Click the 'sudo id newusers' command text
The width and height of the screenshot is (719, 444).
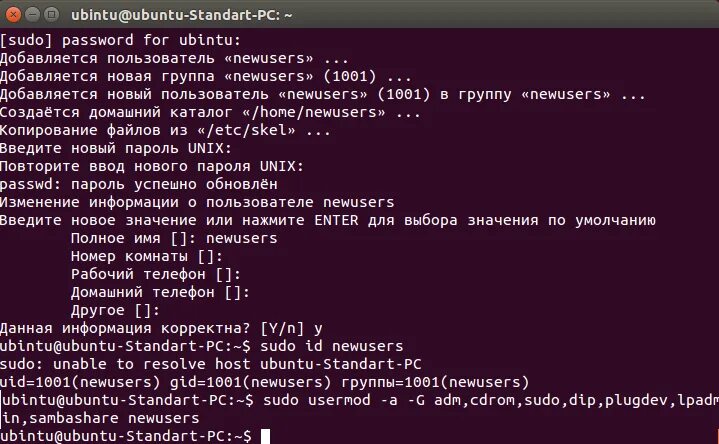(x=331, y=346)
